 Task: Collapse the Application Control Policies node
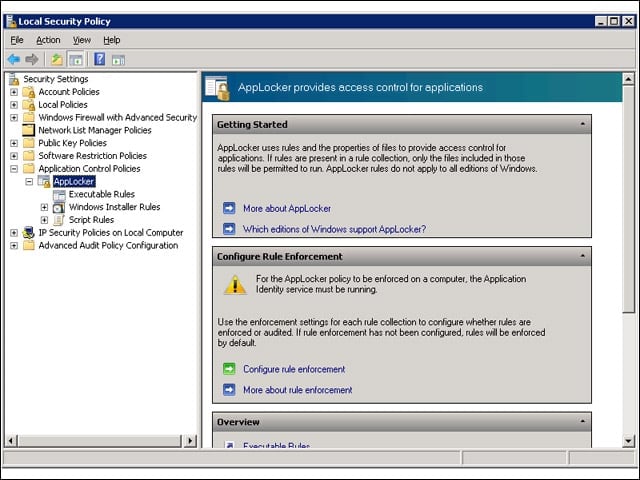click(14, 169)
